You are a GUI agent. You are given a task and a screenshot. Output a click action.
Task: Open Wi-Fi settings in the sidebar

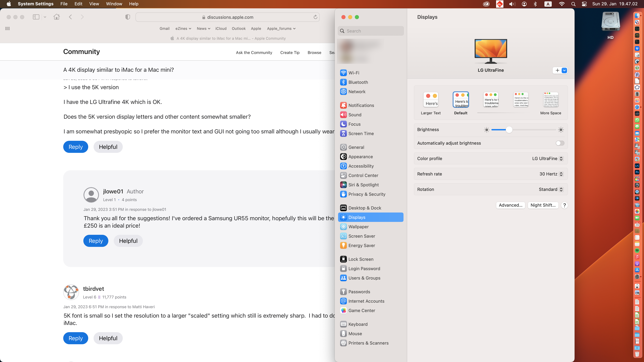tap(354, 73)
